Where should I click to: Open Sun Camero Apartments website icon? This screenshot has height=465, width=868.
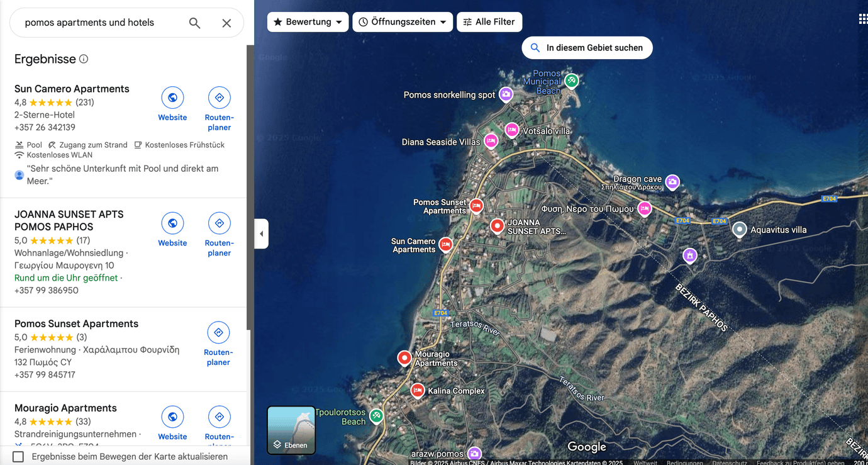(172, 98)
